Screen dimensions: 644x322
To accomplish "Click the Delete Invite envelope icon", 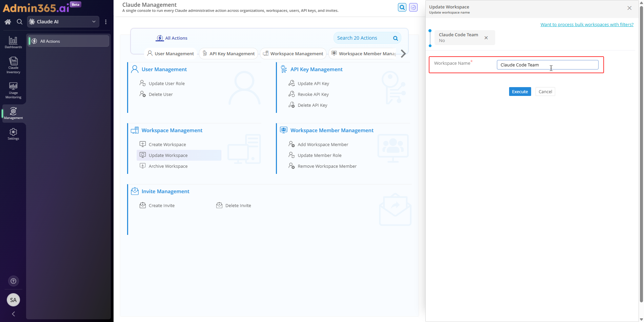I will coord(219,205).
